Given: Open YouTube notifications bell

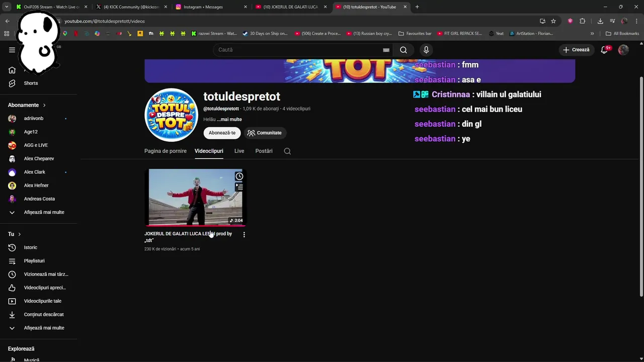Looking at the screenshot, I should coord(605,50).
